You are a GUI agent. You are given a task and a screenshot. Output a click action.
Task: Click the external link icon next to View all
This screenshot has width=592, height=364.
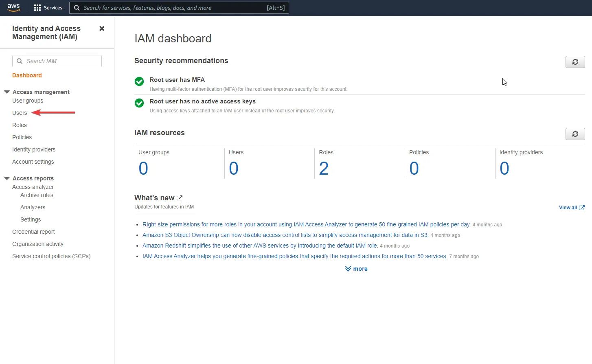coord(582,208)
